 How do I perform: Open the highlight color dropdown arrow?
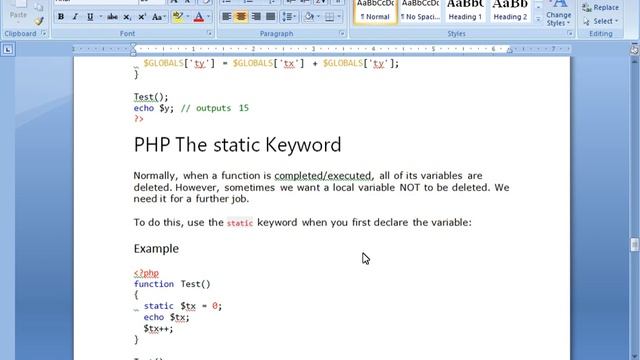pyautogui.click(x=188, y=17)
